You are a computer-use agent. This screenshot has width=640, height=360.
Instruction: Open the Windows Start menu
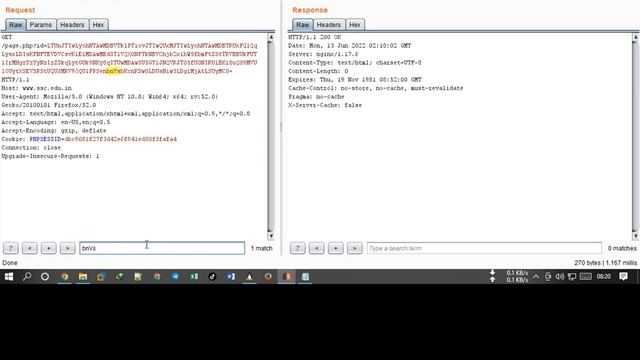9,277
